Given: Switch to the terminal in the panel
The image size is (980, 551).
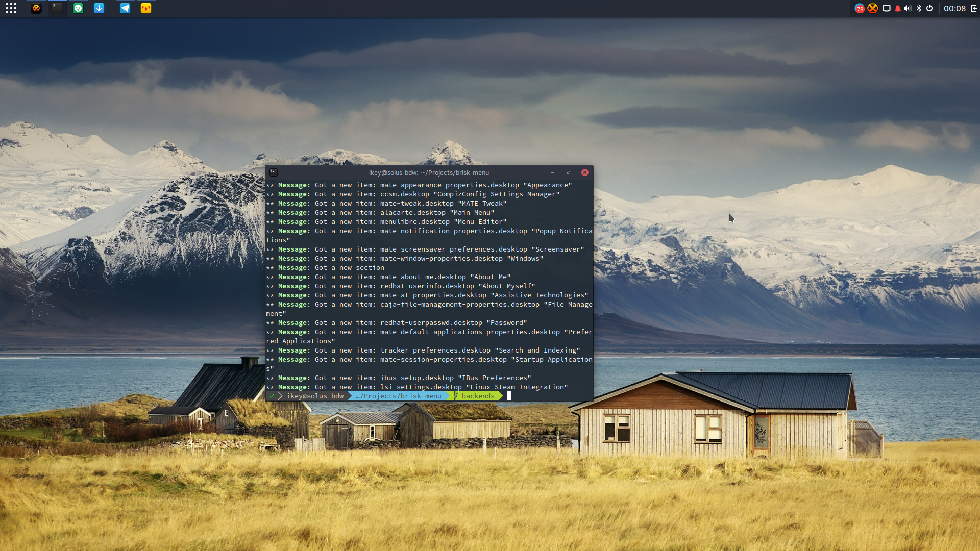Looking at the screenshot, I should pos(57,8).
